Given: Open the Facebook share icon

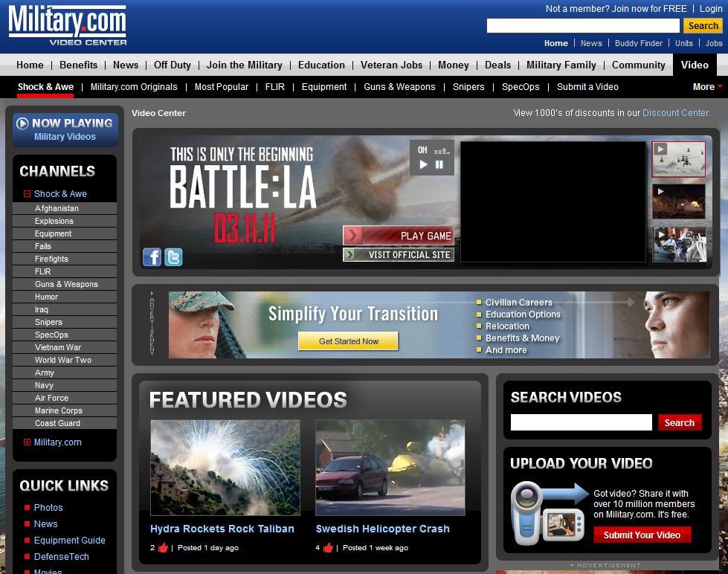Looking at the screenshot, I should point(152,257).
